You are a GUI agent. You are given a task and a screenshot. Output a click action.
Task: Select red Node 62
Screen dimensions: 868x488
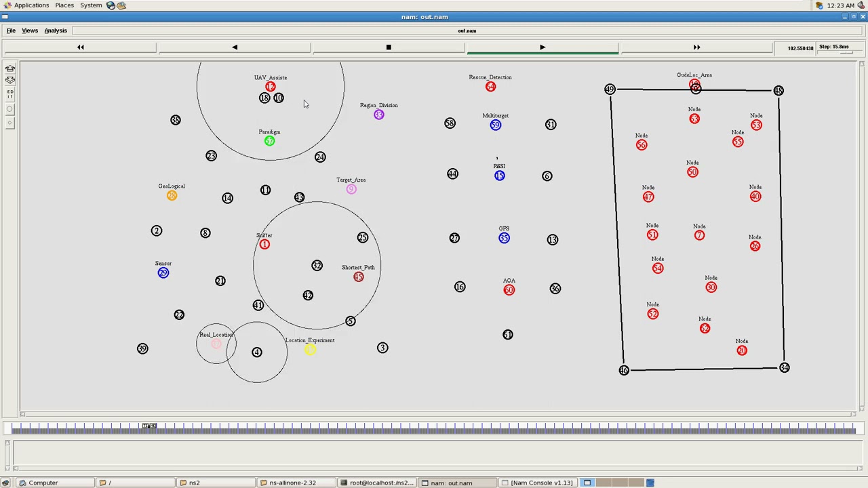[705, 328]
